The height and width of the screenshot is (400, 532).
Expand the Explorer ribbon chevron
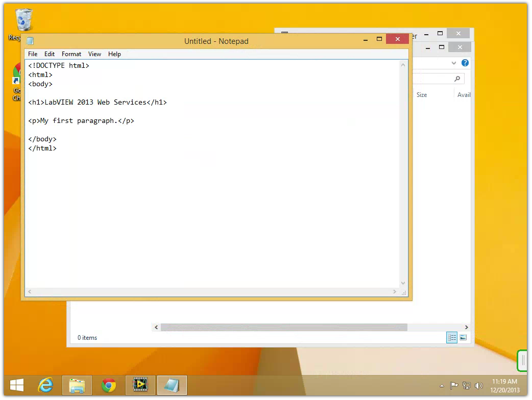point(454,63)
